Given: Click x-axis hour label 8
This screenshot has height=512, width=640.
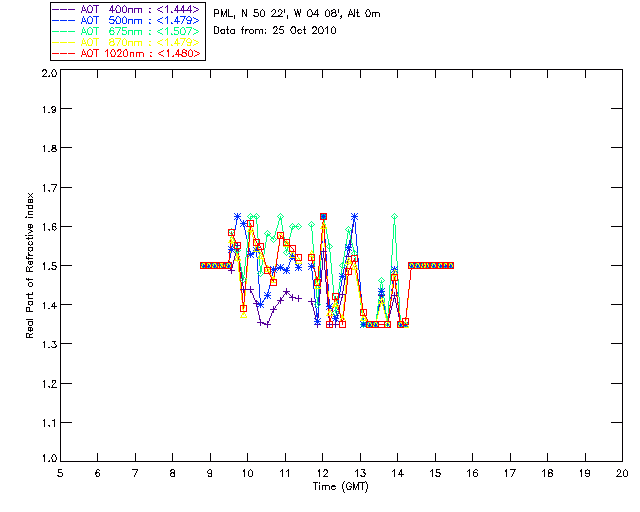Looking at the screenshot, I should pyautogui.click(x=173, y=473).
